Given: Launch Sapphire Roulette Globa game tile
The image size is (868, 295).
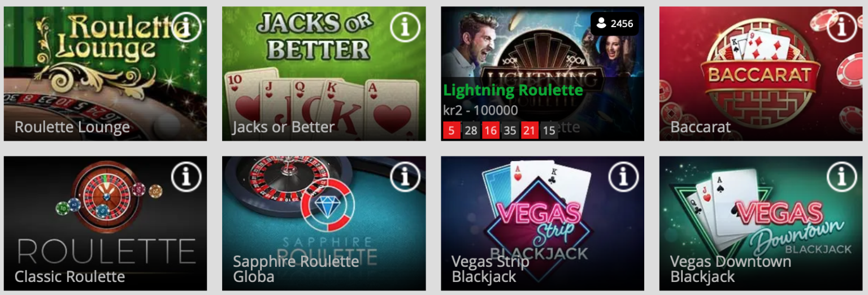Looking at the screenshot, I should [324, 223].
